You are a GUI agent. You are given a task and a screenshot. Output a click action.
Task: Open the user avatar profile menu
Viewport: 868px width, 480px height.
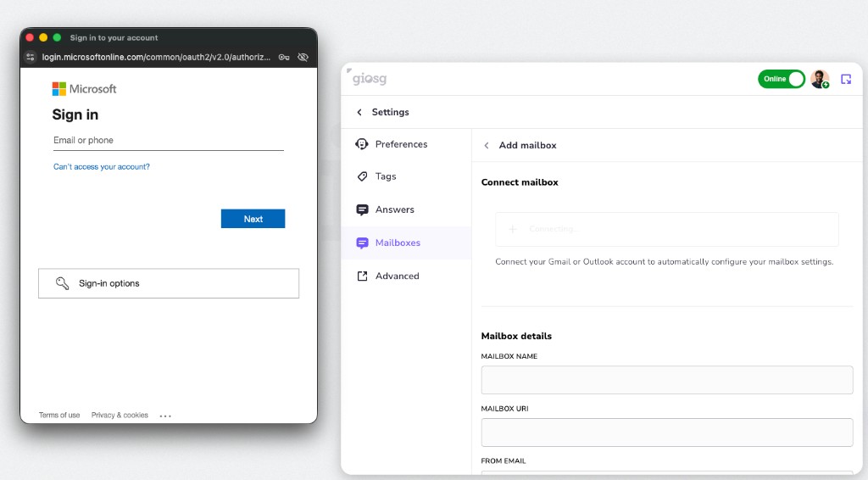coord(820,79)
